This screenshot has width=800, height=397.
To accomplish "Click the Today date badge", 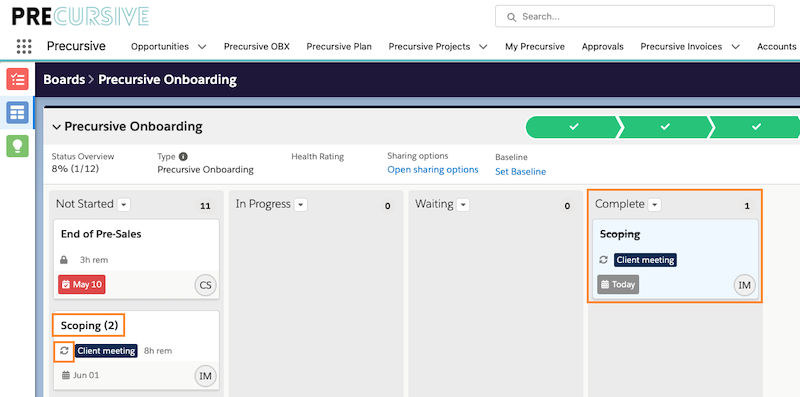I will (x=618, y=284).
